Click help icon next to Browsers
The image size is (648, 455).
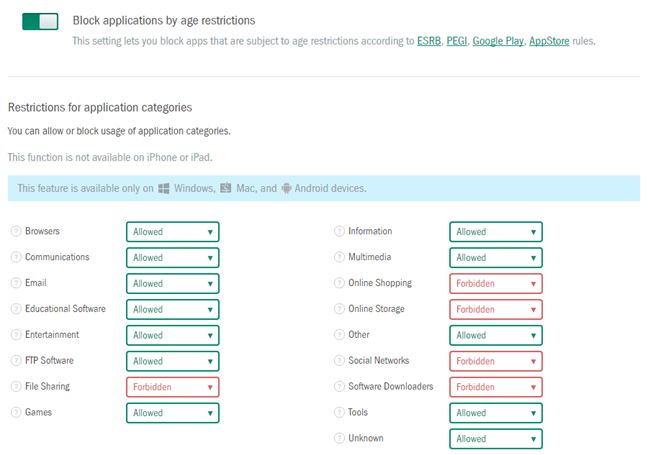point(16,231)
